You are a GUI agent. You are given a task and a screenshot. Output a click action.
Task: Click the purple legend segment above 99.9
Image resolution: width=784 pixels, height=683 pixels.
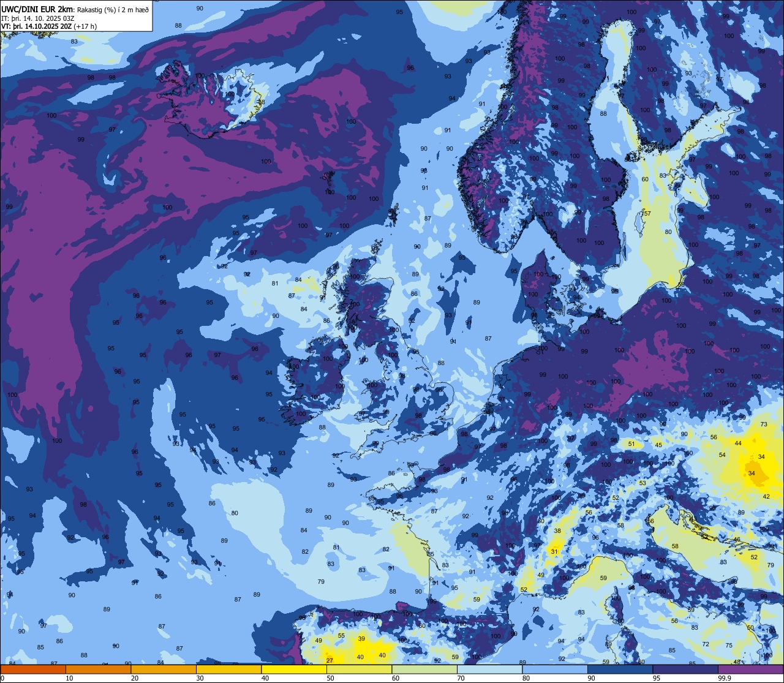[x=751, y=670]
